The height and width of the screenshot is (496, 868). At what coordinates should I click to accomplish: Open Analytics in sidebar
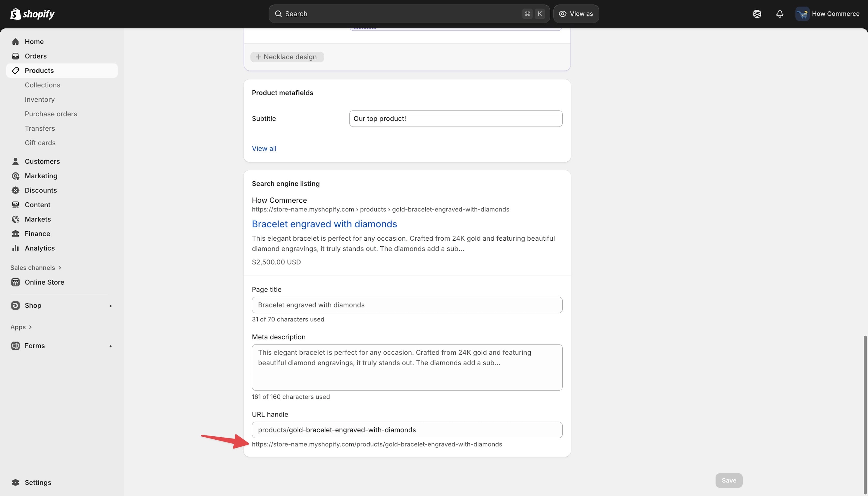(x=62, y=248)
